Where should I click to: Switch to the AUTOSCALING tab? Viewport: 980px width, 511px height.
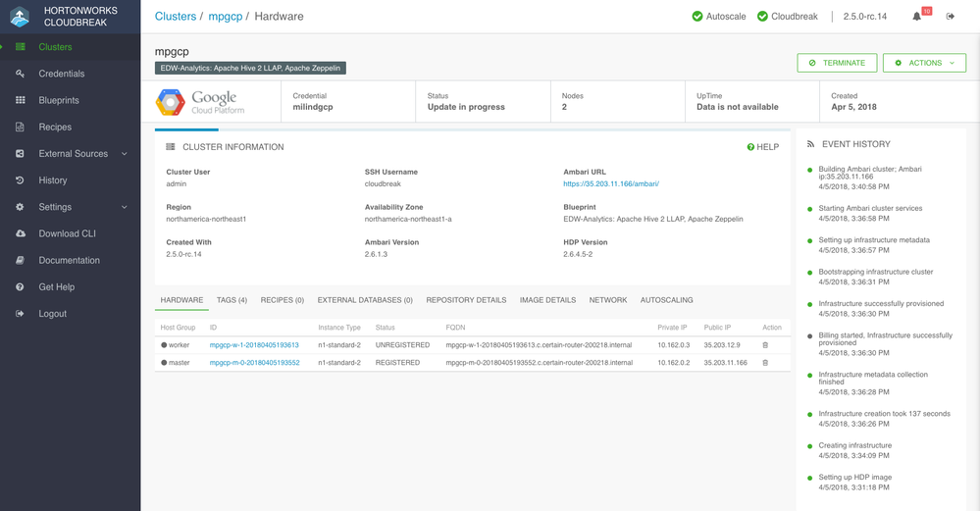[666, 300]
